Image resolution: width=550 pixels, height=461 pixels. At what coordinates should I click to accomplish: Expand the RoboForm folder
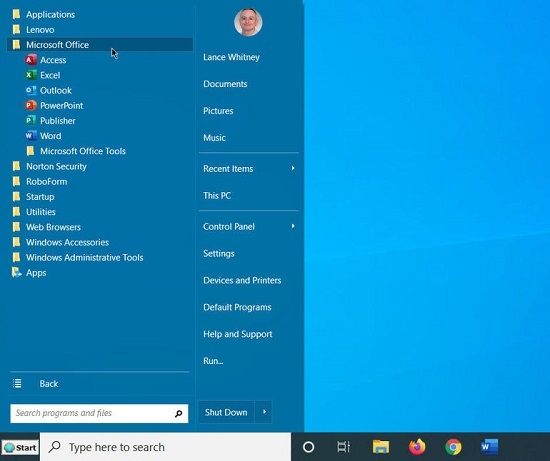click(x=39, y=181)
